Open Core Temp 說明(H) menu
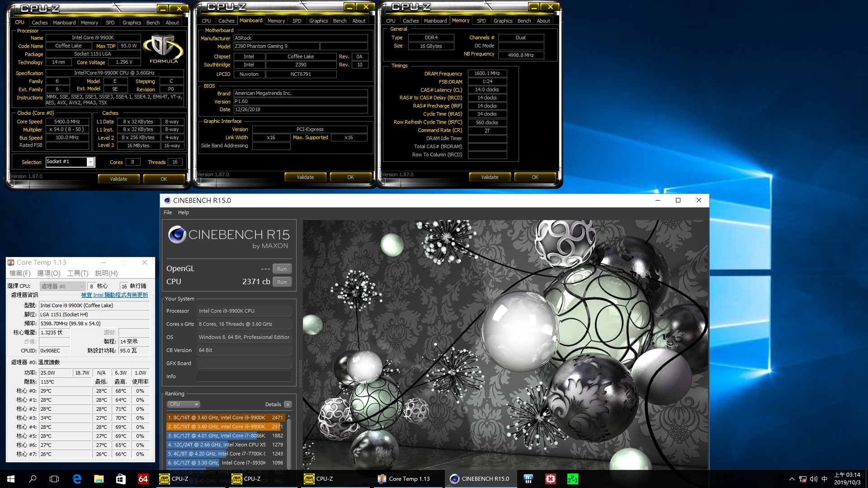868x488 pixels. (x=106, y=273)
